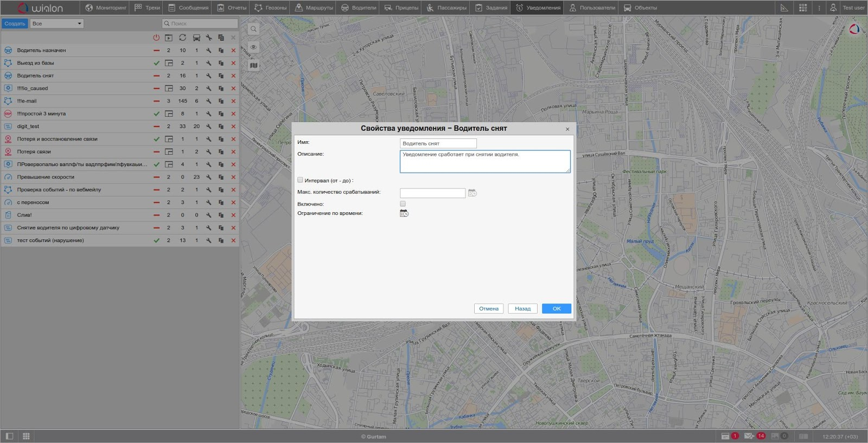
Task: Switch to the Геозоны tab
Action: pyautogui.click(x=271, y=8)
